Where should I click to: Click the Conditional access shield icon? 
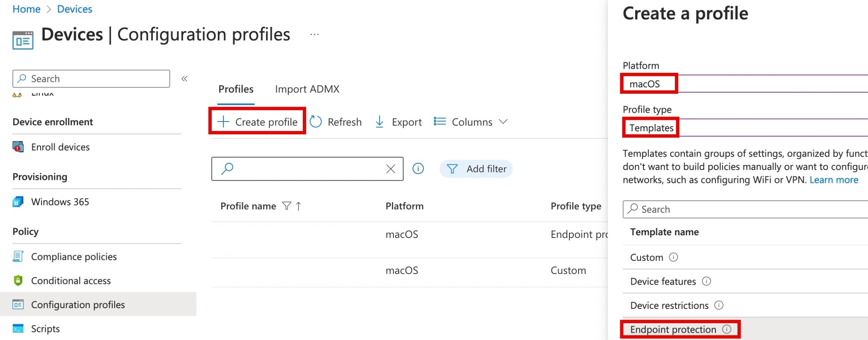18,280
